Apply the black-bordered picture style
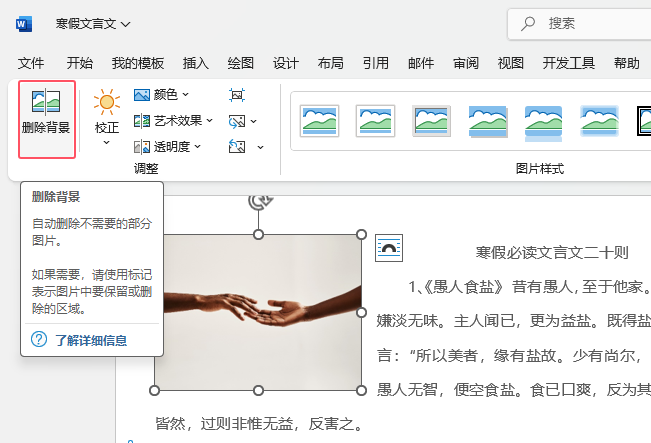 point(644,121)
